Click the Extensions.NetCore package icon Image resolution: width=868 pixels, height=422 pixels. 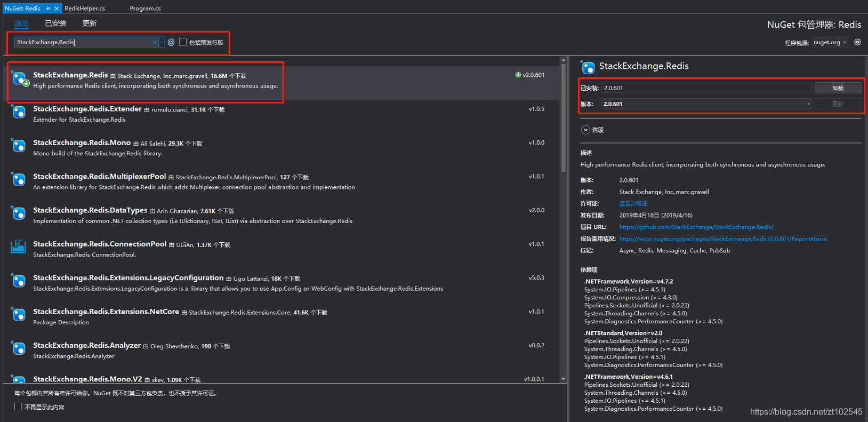click(x=19, y=315)
